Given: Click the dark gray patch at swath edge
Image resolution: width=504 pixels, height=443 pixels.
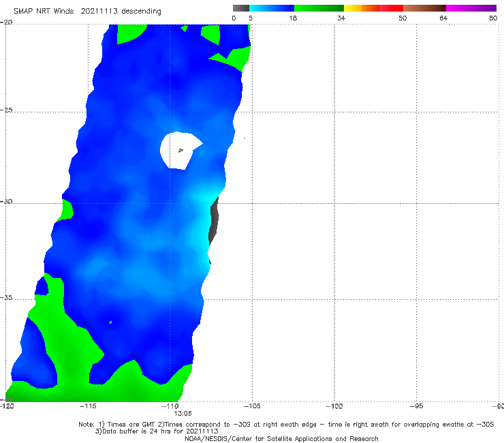Looking at the screenshot, I should [x=214, y=222].
